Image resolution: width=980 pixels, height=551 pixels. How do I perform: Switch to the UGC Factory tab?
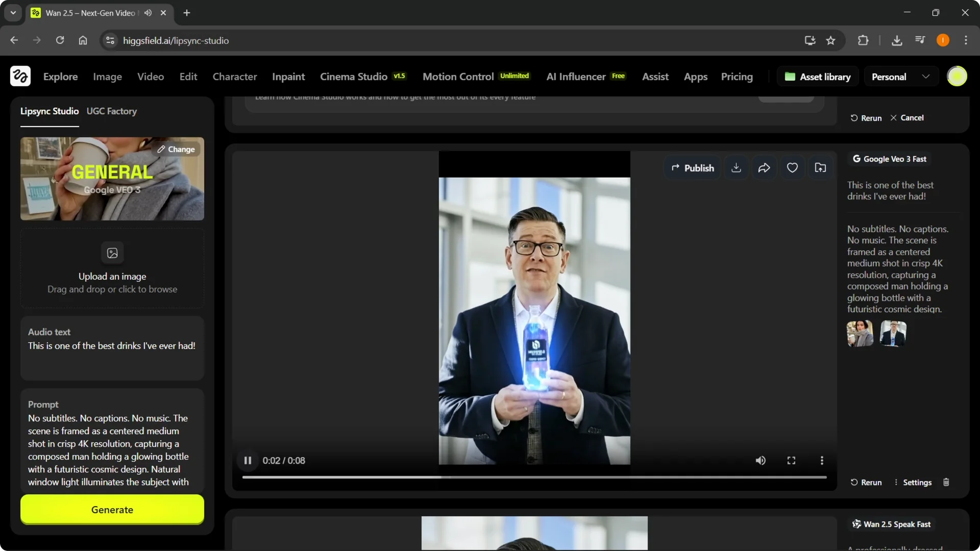tap(111, 111)
